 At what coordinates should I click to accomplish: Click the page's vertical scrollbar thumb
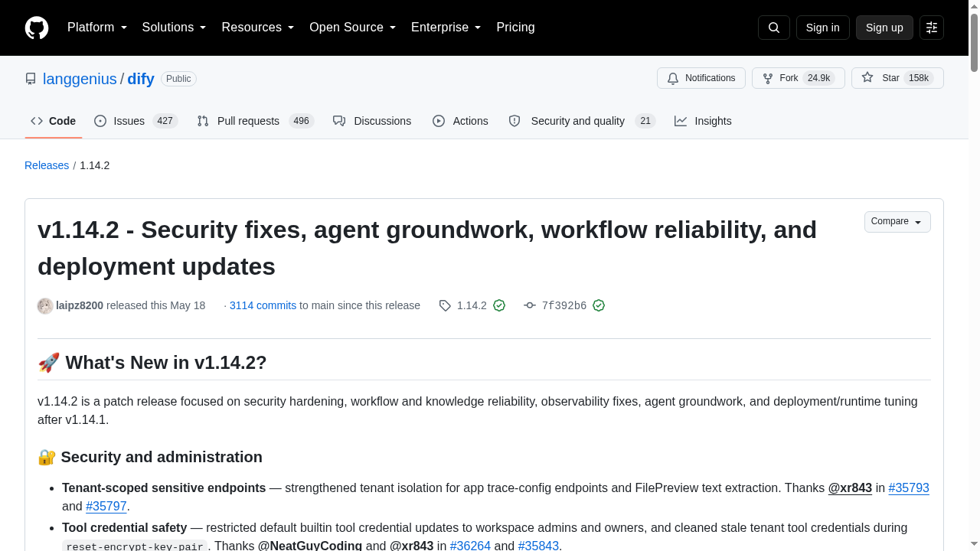pos(974,42)
